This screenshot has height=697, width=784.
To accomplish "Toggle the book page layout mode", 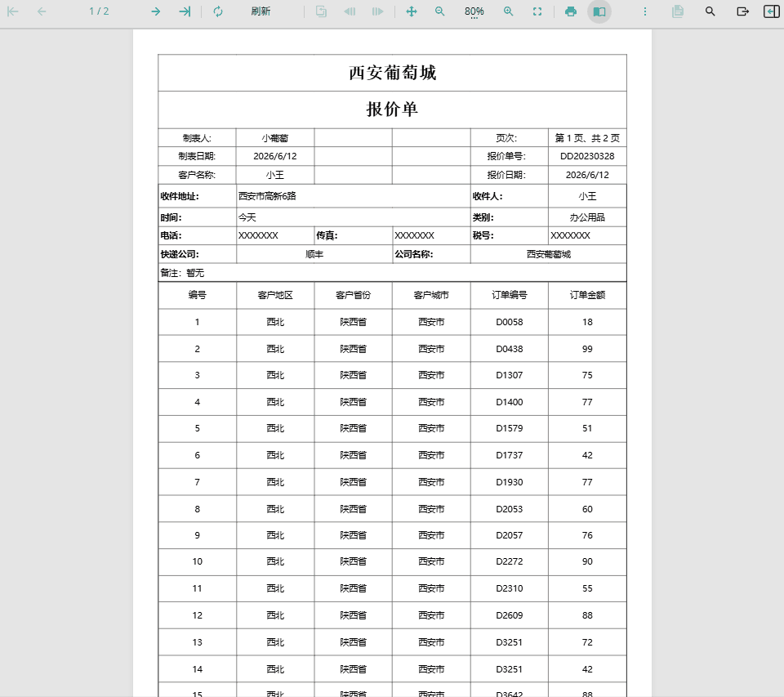I will point(599,11).
